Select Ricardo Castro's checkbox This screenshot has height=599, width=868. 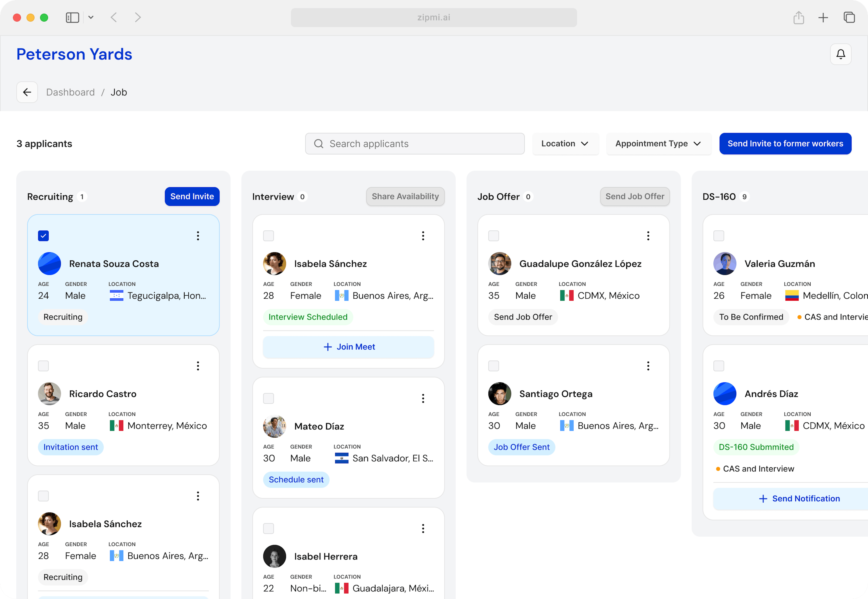tap(44, 366)
